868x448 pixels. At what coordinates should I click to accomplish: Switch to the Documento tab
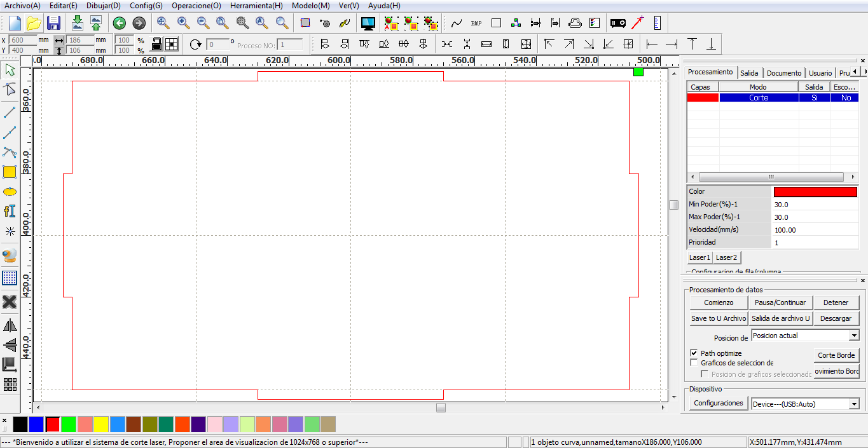coord(784,73)
